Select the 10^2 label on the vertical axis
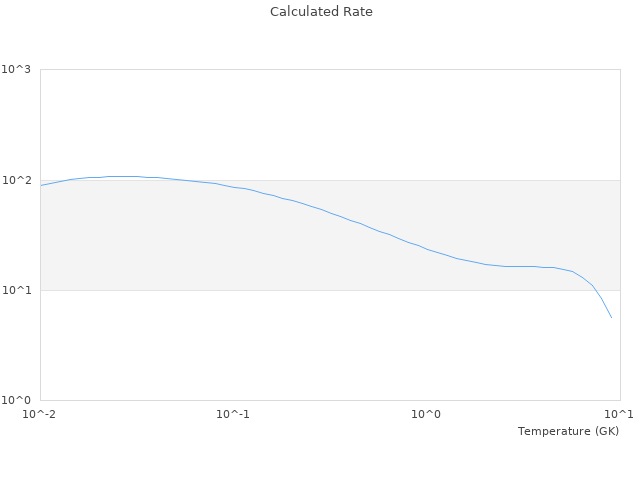This screenshot has height=480, width=640. pyautogui.click(x=16, y=180)
